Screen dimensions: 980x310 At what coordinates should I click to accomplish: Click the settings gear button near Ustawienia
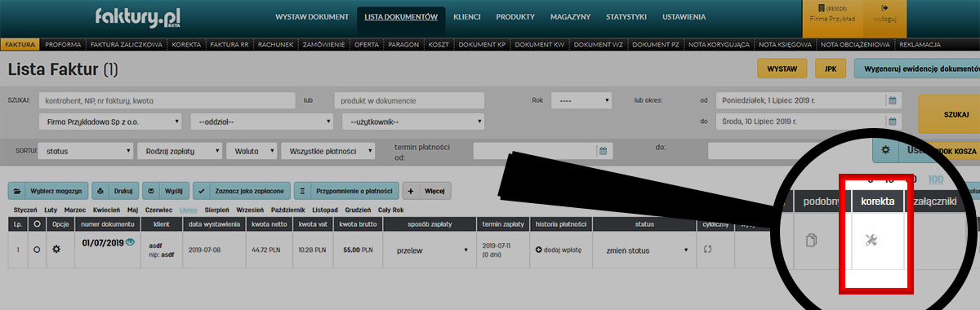[885, 151]
